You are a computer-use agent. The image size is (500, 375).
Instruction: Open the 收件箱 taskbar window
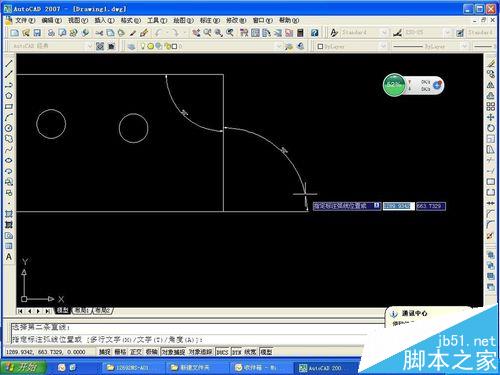tap(260, 368)
